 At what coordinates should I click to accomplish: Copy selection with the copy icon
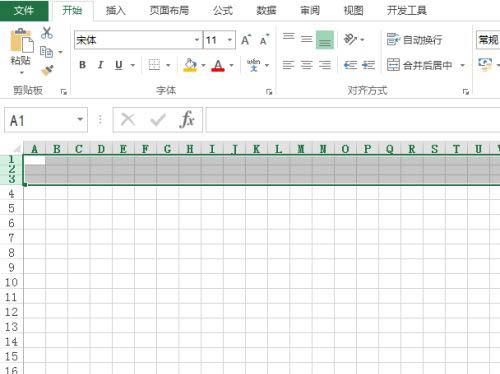(x=46, y=52)
